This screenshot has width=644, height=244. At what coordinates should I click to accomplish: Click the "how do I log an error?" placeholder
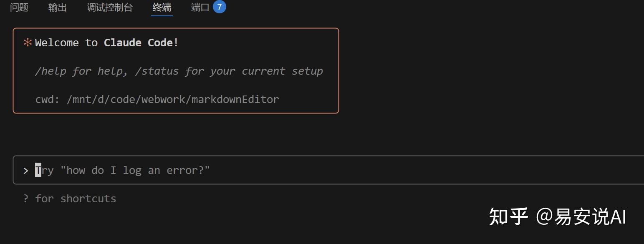(x=135, y=170)
